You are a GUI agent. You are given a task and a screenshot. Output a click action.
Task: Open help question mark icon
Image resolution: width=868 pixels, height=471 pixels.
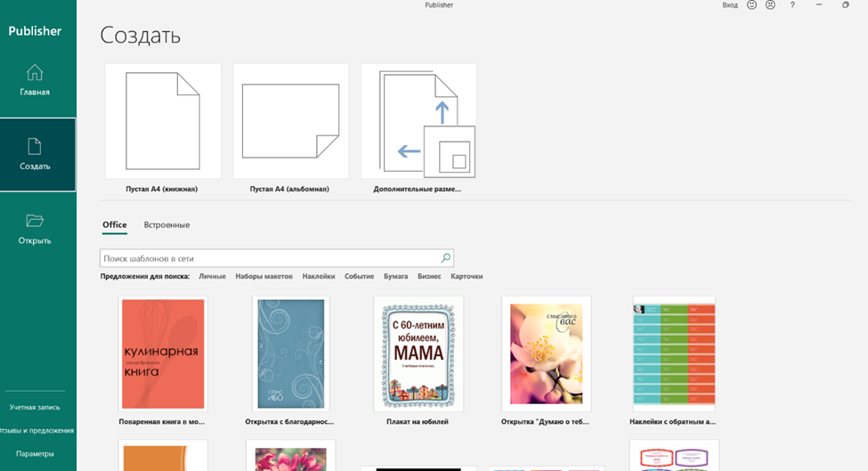[x=792, y=5]
